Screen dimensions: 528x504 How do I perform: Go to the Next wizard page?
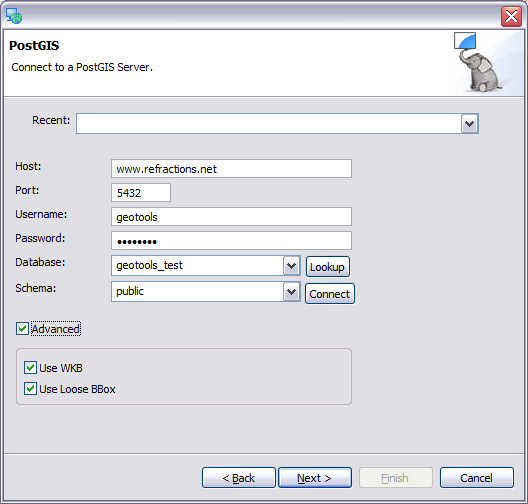(x=315, y=477)
